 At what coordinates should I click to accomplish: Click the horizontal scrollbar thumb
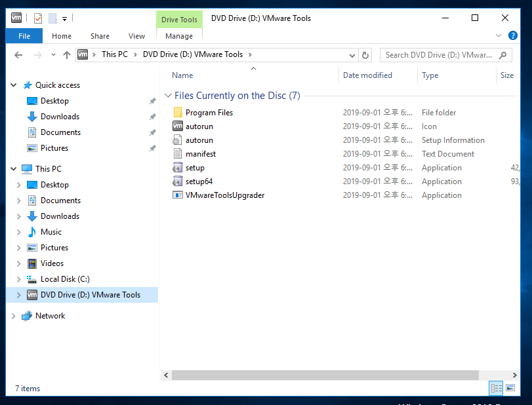325,375
